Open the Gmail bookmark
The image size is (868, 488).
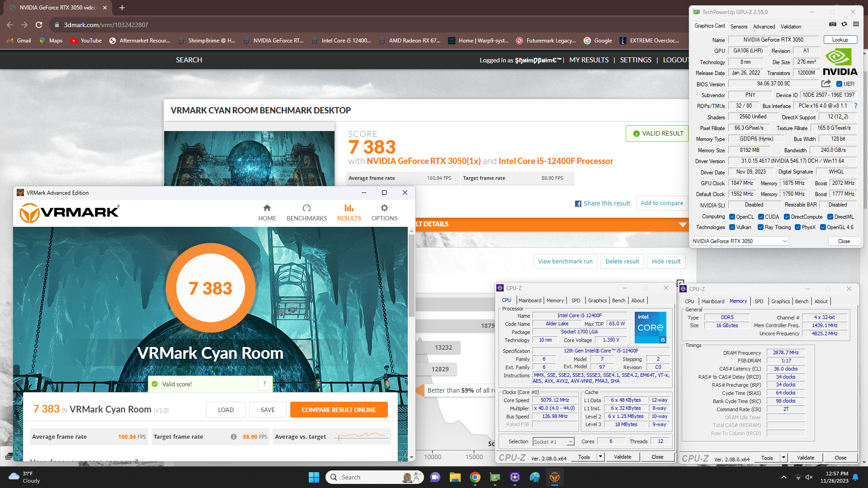point(19,41)
